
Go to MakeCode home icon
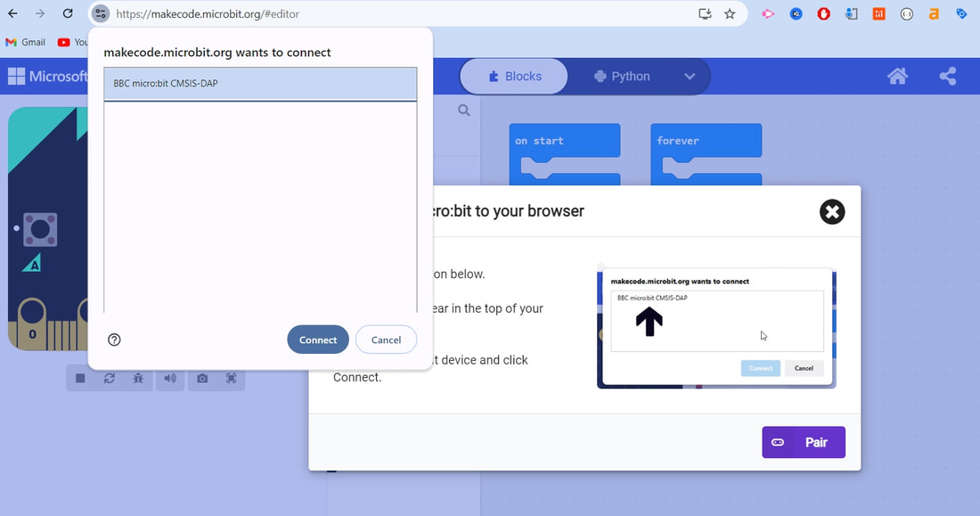click(x=897, y=77)
